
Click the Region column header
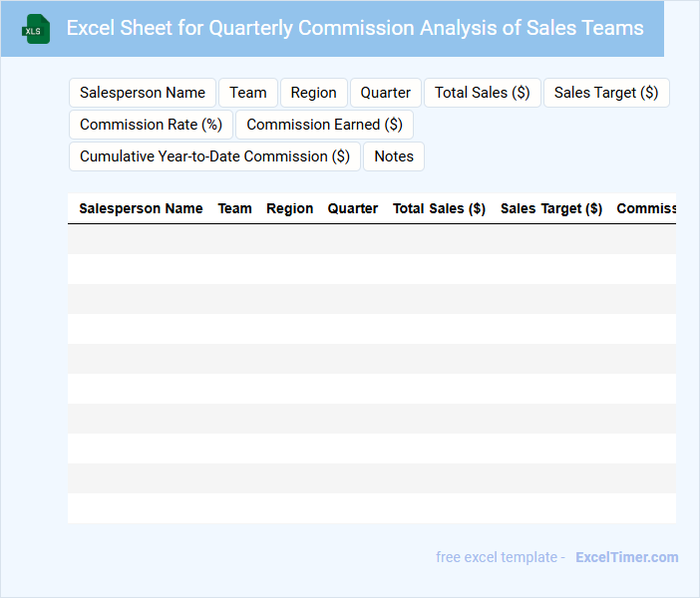(290, 209)
